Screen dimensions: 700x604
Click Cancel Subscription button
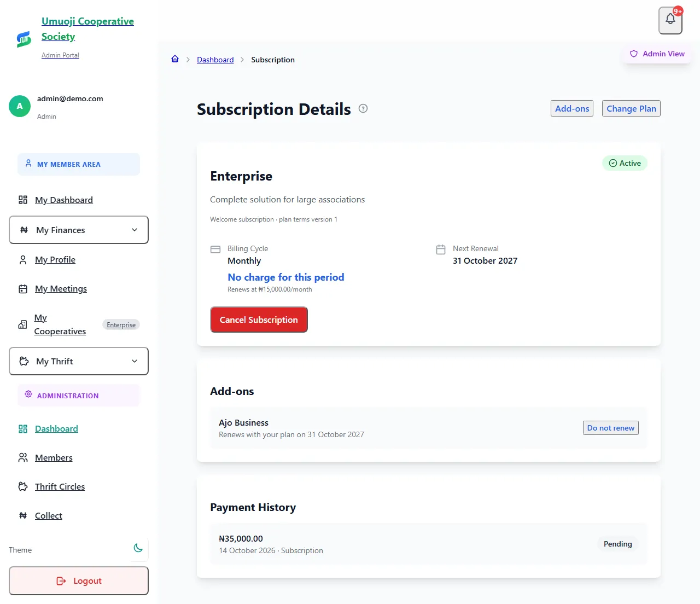[x=259, y=320]
